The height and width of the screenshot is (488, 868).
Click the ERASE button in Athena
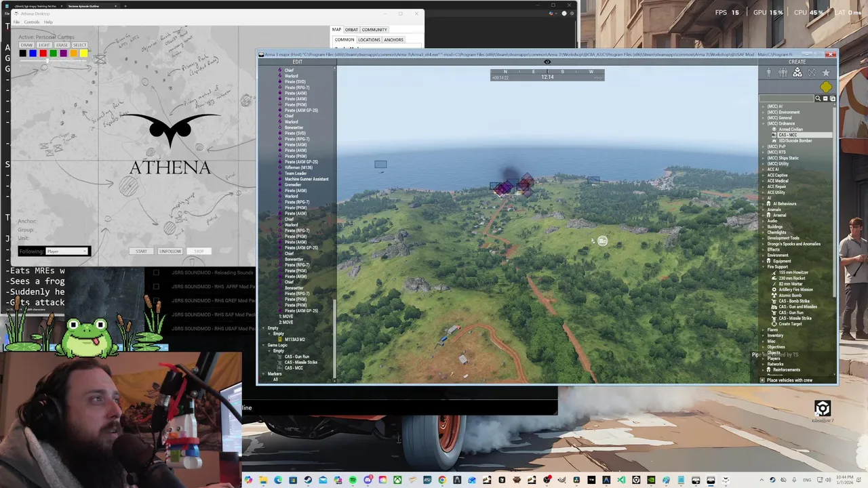[62, 45]
